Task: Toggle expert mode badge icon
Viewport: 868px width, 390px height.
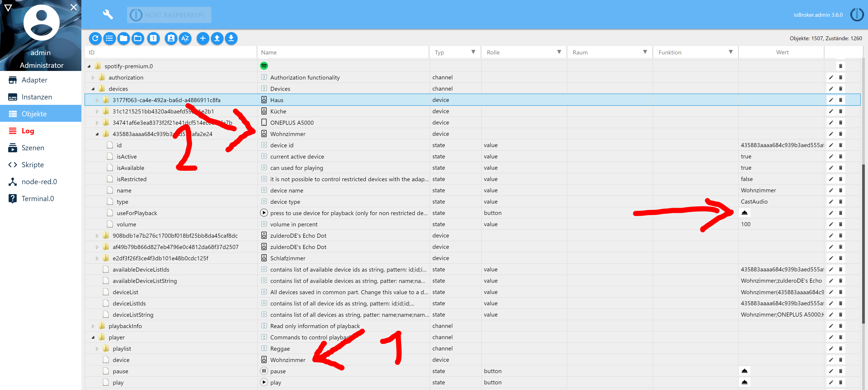Action: 171,38
